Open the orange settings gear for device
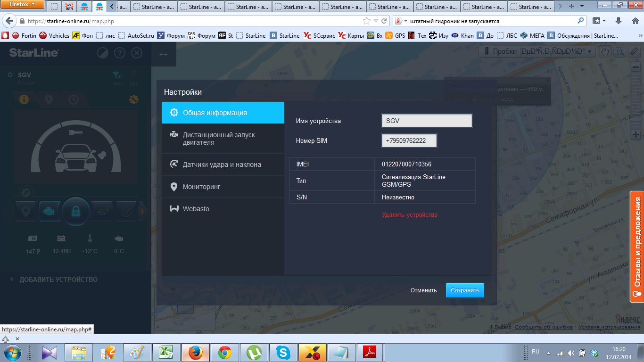Image resolution: width=644 pixels, height=362 pixels. [x=134, y=99]
